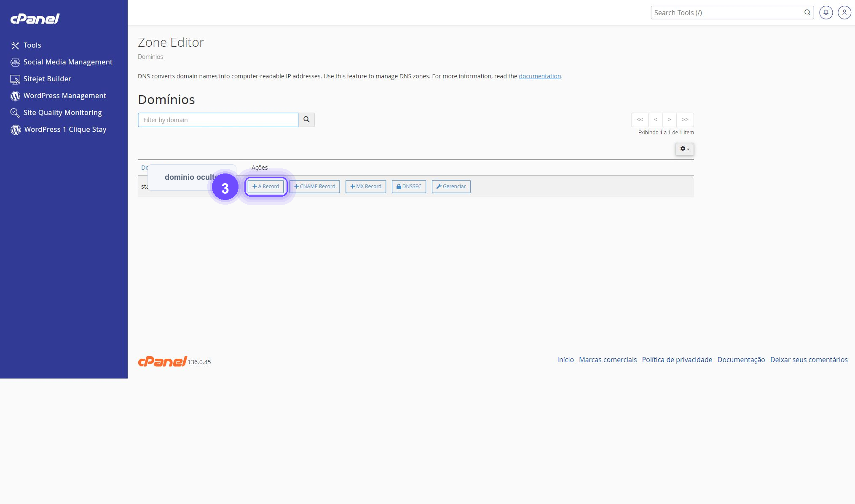The height and width of the screenshot is (504, 855).
Task: Open the Início footer link
Action: pos(566,360)
